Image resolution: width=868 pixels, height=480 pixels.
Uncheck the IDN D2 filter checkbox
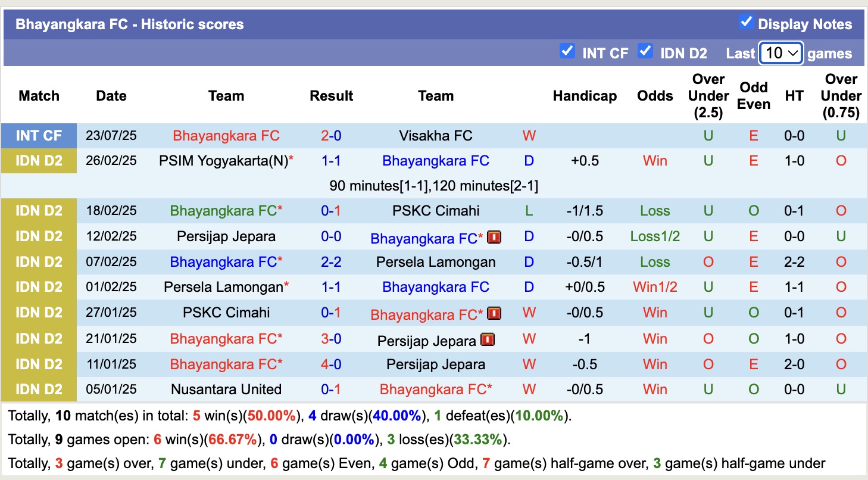[645, 51]
